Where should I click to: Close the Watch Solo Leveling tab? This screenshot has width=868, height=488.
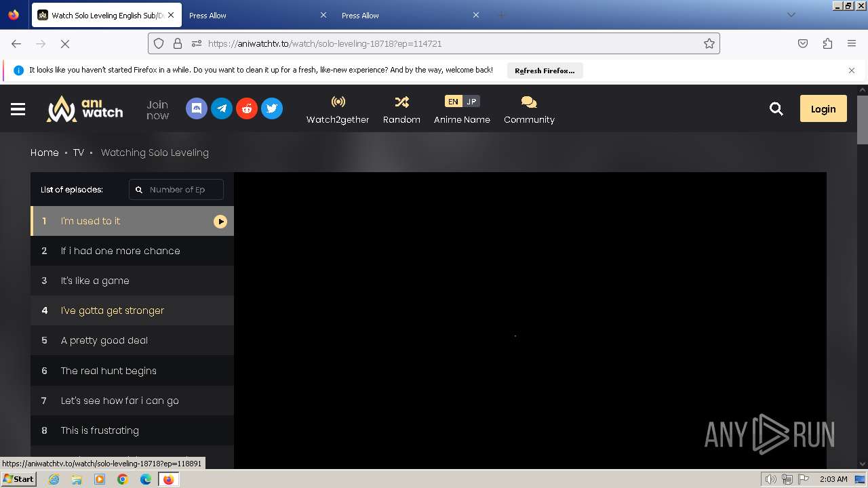coord(171,15)
